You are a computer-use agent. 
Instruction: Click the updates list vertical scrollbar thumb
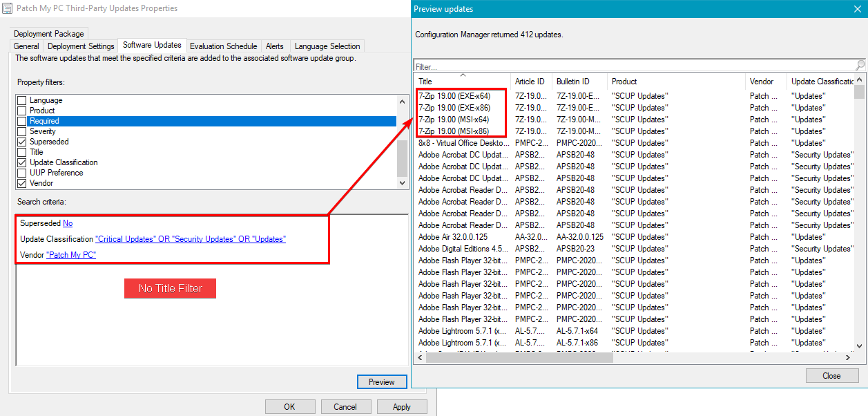pyautogui.click(x=860, y=93)
